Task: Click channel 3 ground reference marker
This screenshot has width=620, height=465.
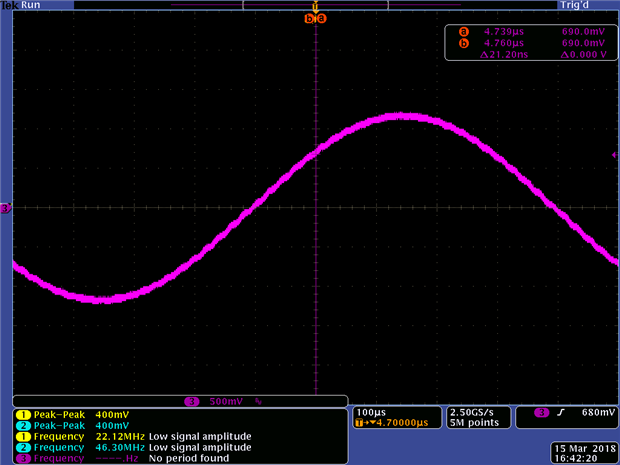Action: [6, 208]
